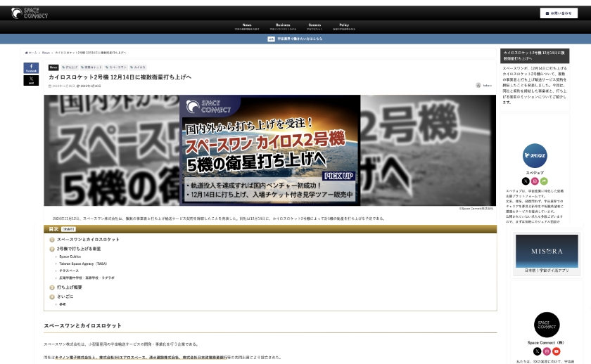Jump to Taiwan Space Agency (TASA) section
The width and height of the screenshot is (591, 364).
point(83,264)
